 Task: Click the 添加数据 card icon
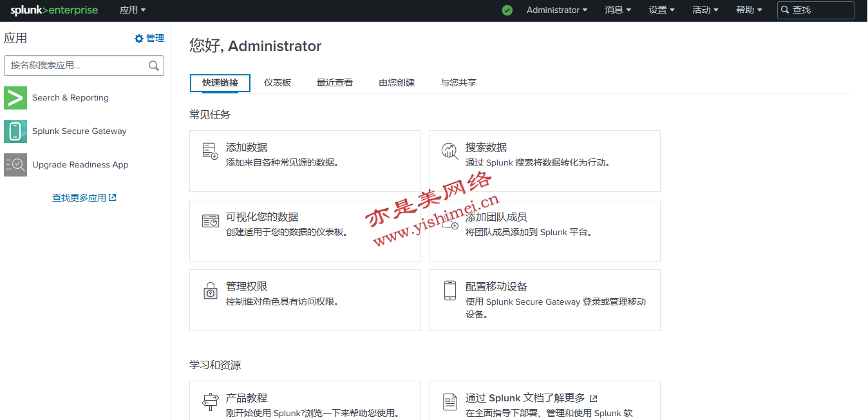[210, 151]
